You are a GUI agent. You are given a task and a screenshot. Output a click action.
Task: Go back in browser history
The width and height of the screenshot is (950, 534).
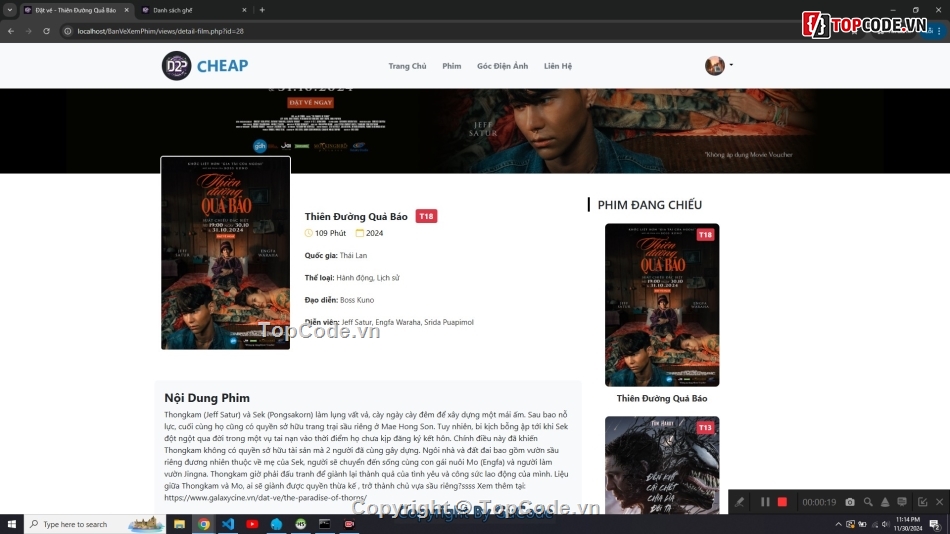click(11, 31)
